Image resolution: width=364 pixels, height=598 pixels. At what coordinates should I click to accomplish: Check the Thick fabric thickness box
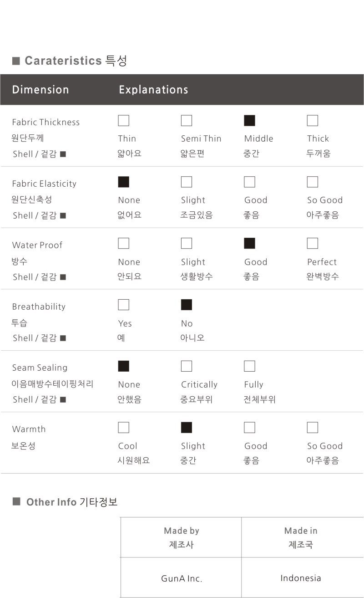[x=313, y=121]
